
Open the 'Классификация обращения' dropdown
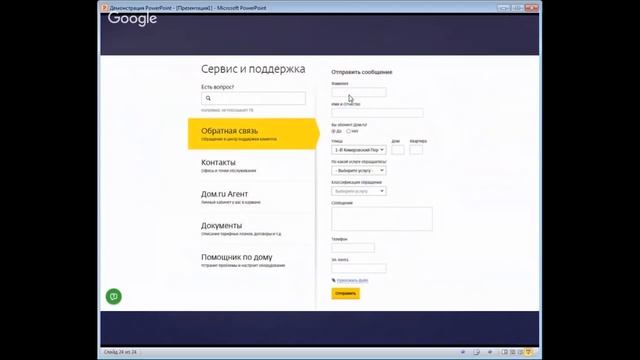(x=359, y=191)
